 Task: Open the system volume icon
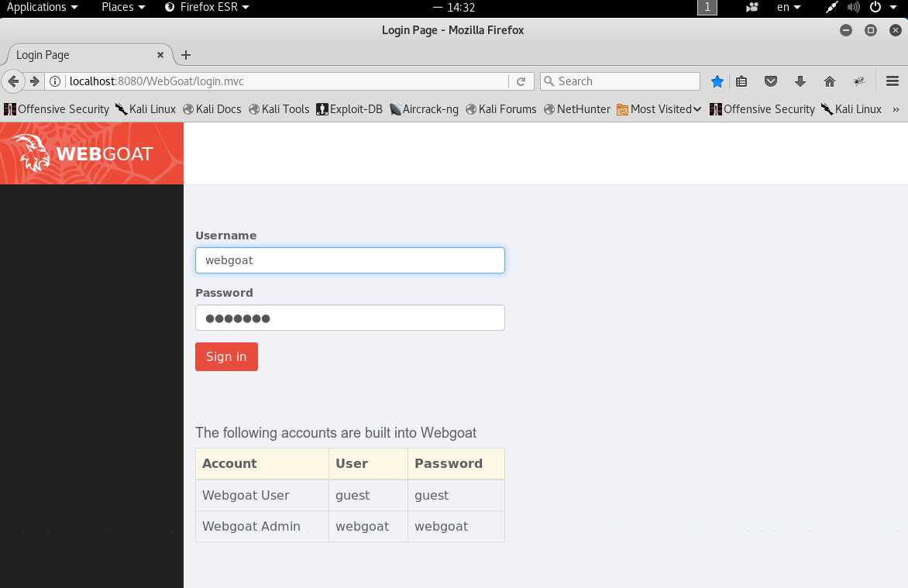point(853,7)
